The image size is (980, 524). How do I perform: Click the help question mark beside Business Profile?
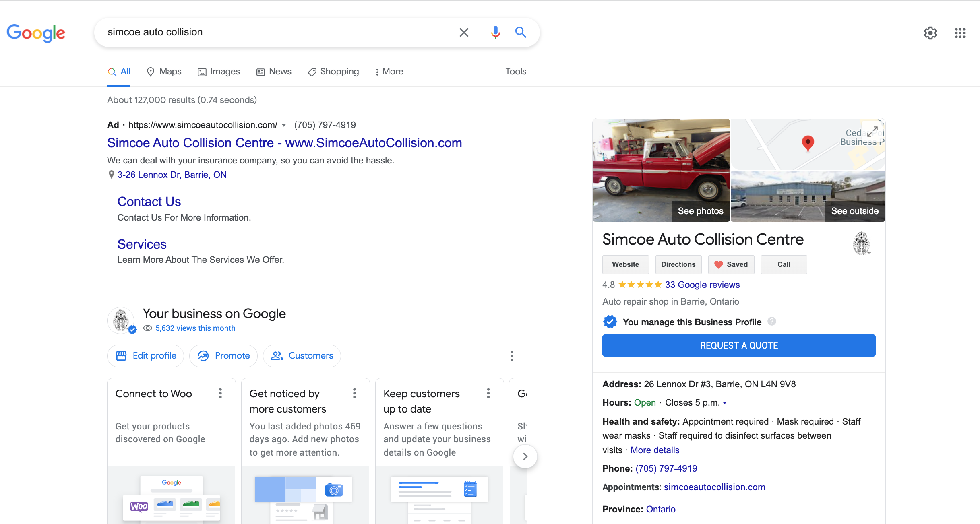click(772, 322)
